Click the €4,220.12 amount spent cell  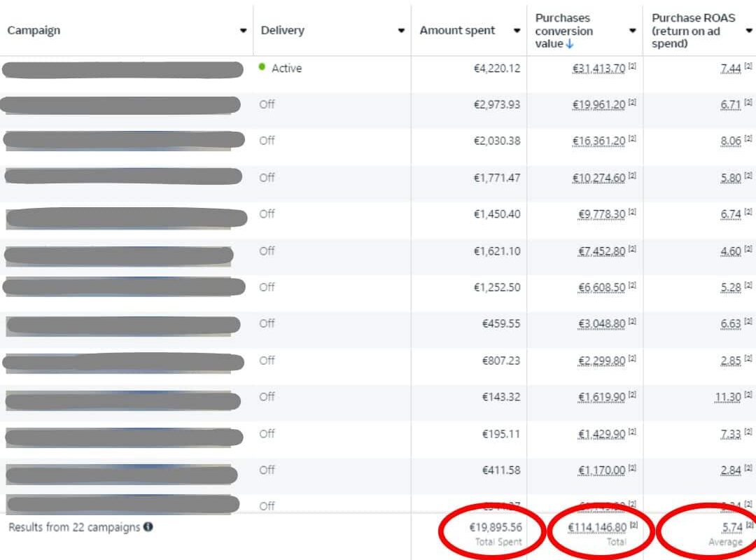(x=496, y=68)
